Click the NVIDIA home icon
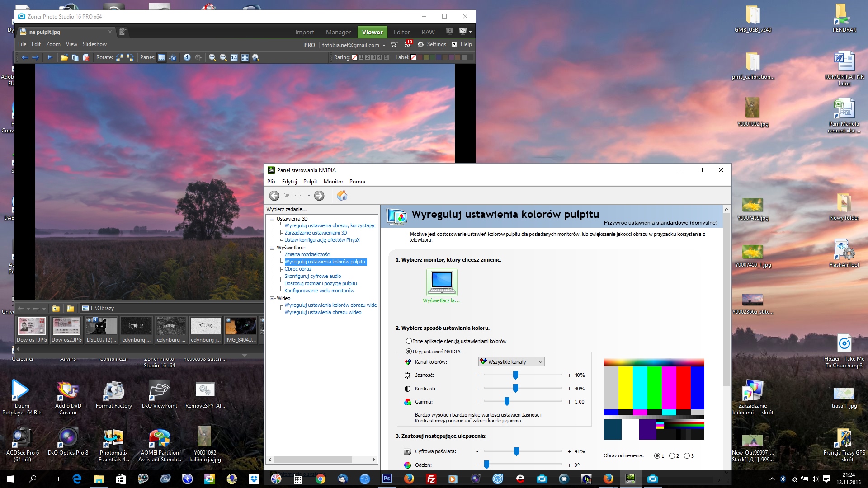The height and width of the screenshot is (488, 868). pyautogui.click(x=342, y=196)
